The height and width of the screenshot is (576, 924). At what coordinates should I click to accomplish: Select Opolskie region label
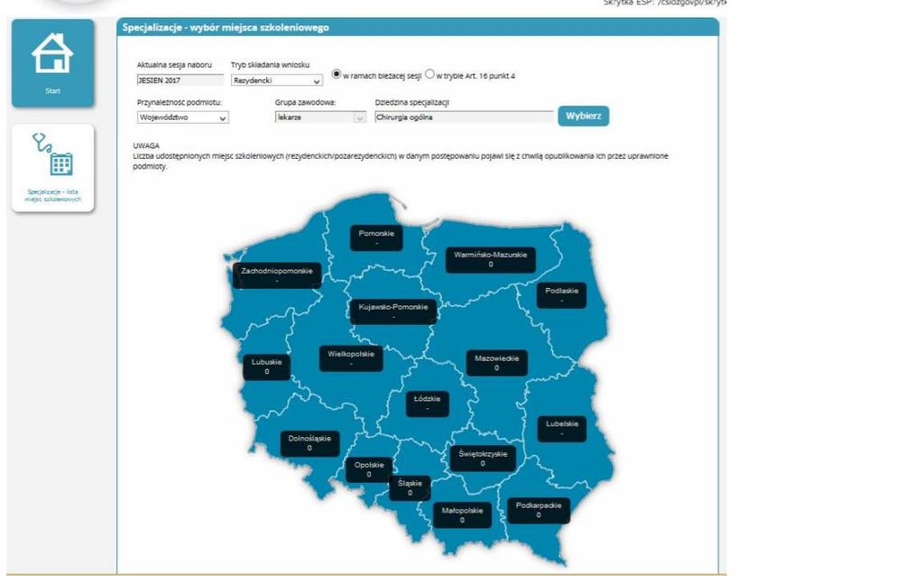point(369,469)
